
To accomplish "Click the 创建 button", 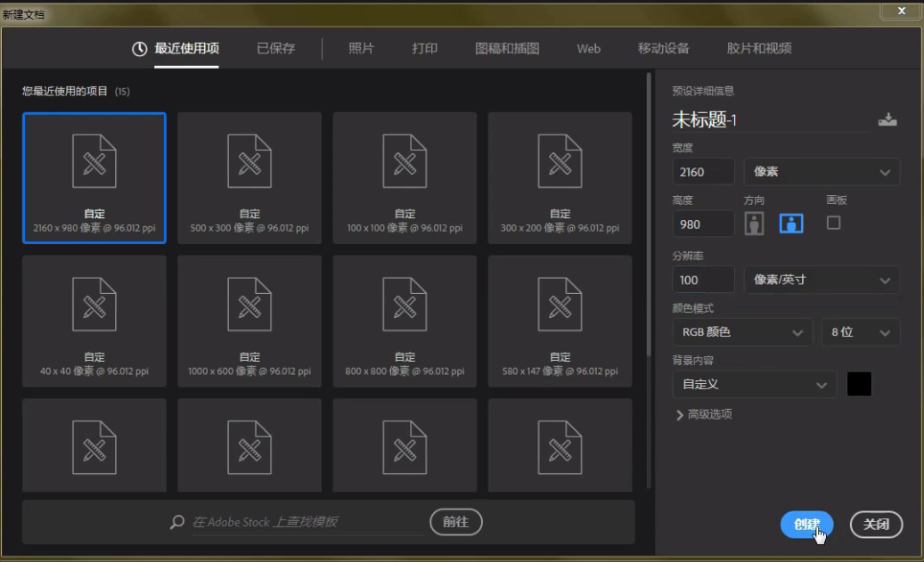I will click(x=807, y=525).
